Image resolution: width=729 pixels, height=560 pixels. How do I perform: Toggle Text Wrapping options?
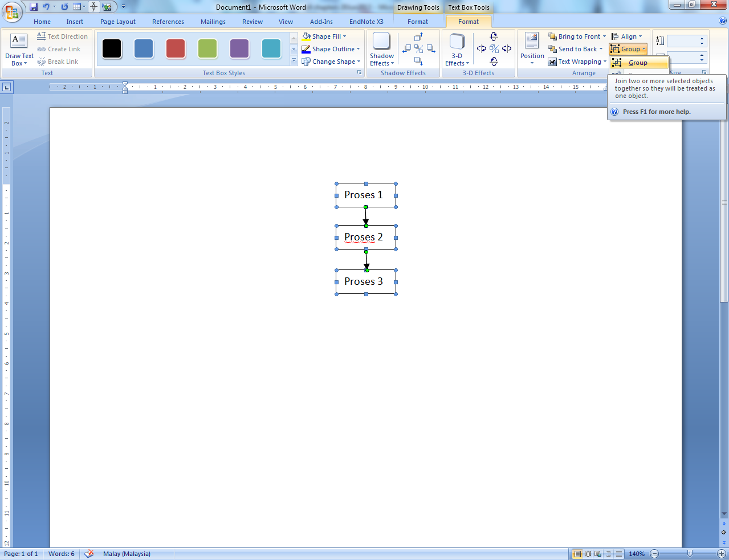pyautogui.click(x=577, y=61)
